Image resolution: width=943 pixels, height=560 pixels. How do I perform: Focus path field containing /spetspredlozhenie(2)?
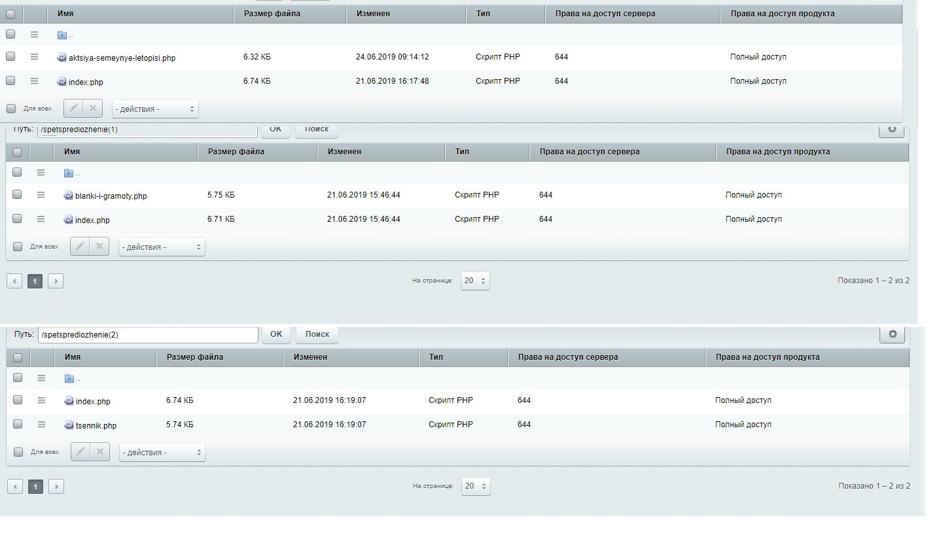[x=148, y=335]
